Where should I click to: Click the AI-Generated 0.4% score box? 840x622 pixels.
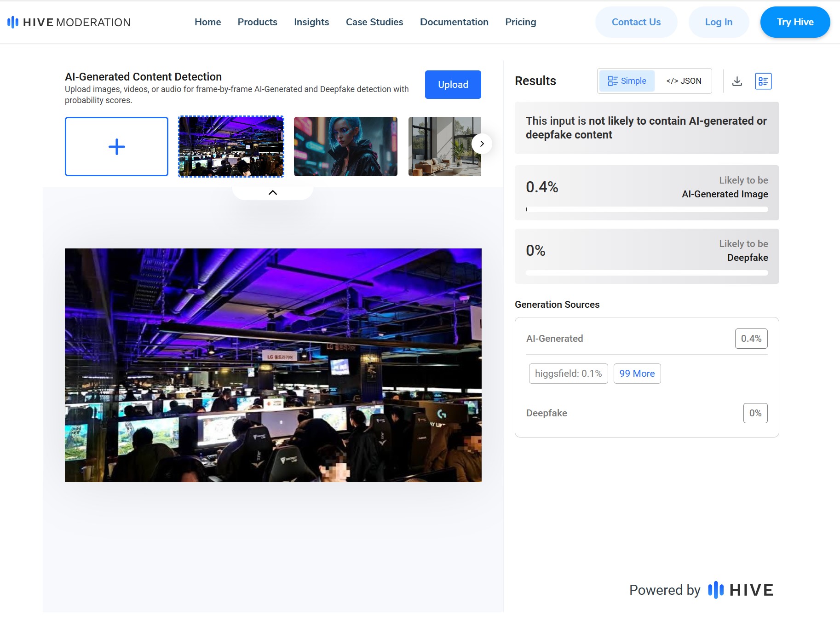751,339
